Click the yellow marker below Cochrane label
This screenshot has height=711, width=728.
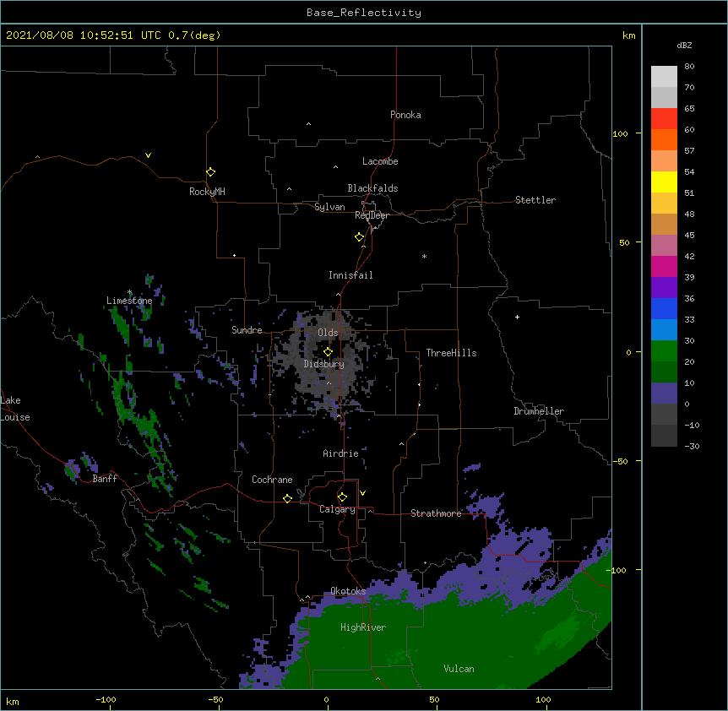coord(287,498)
